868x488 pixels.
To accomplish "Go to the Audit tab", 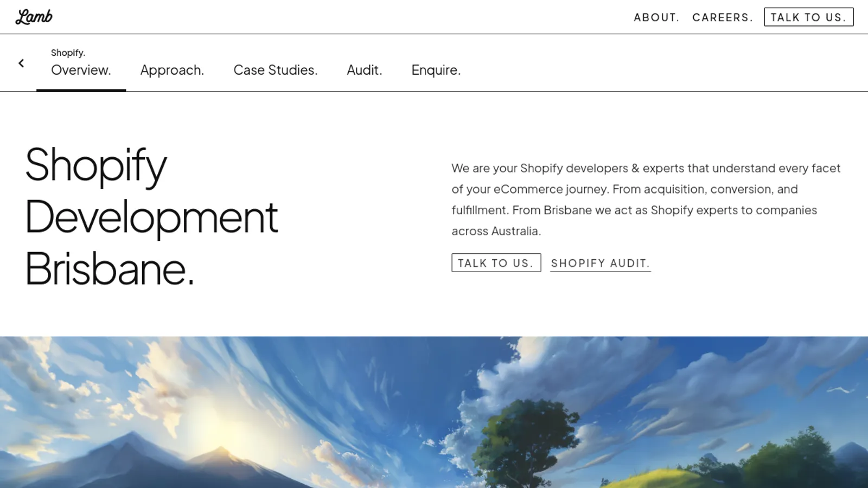I will point(365,70).
